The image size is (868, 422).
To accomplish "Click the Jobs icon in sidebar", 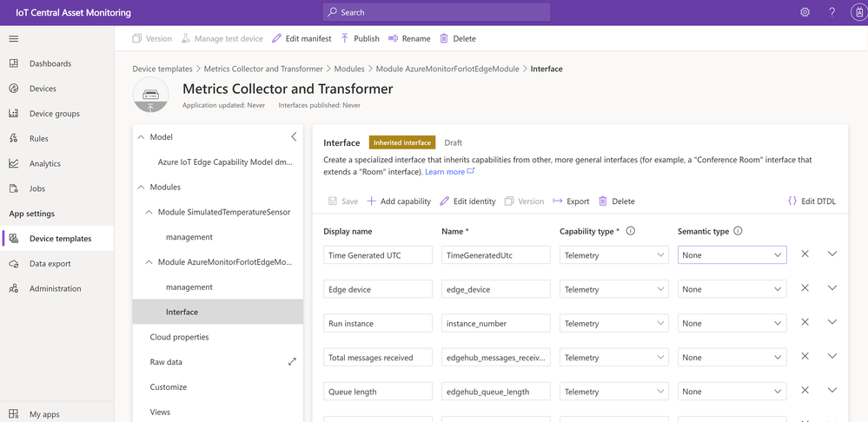I will 14,188.
